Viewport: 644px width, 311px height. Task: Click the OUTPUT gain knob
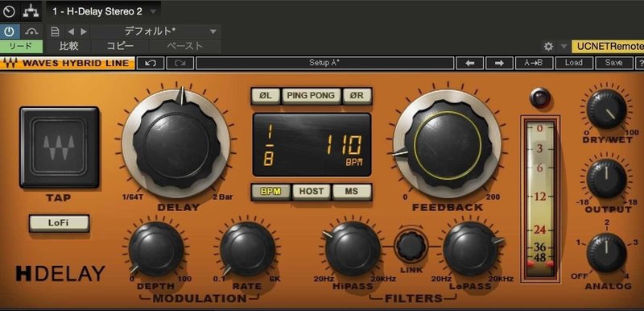click(606, 179)
